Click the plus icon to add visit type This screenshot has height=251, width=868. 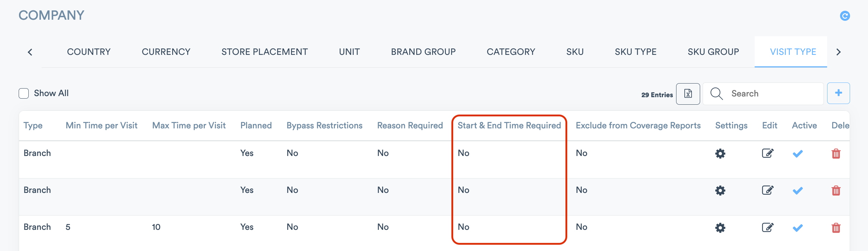tap(838, 93)
